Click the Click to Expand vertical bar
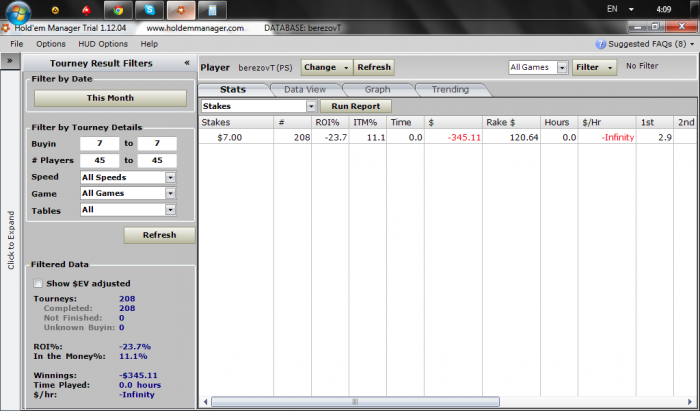The image size is (700, 411). coord(10,240)
